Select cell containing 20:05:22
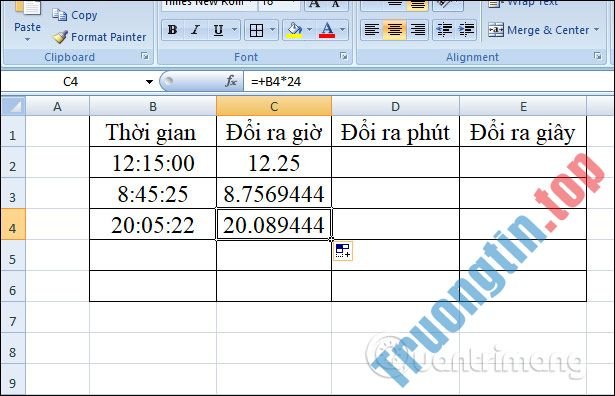The height and width of the screenshot is (396, 615). [x=153, y=225]
